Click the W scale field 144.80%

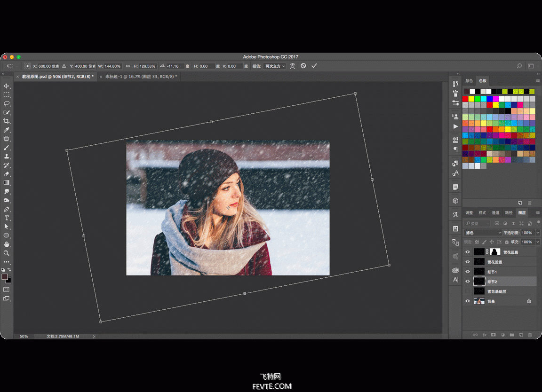click(113, 66)
